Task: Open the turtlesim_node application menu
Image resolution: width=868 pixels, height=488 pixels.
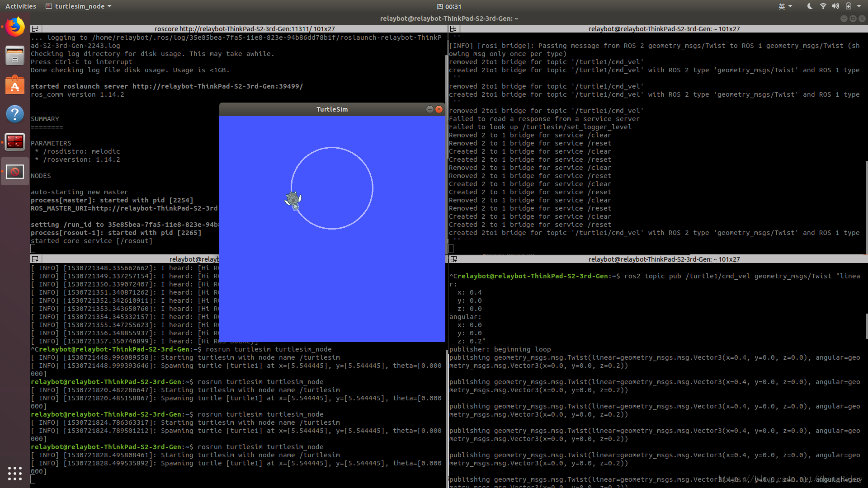Action: 79,6
